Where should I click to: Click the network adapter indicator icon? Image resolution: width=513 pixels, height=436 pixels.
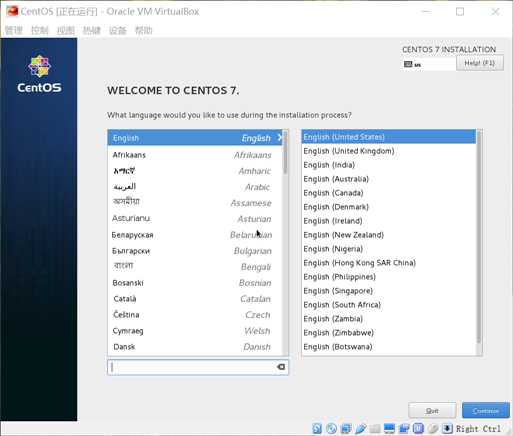(x=346, y=428)
